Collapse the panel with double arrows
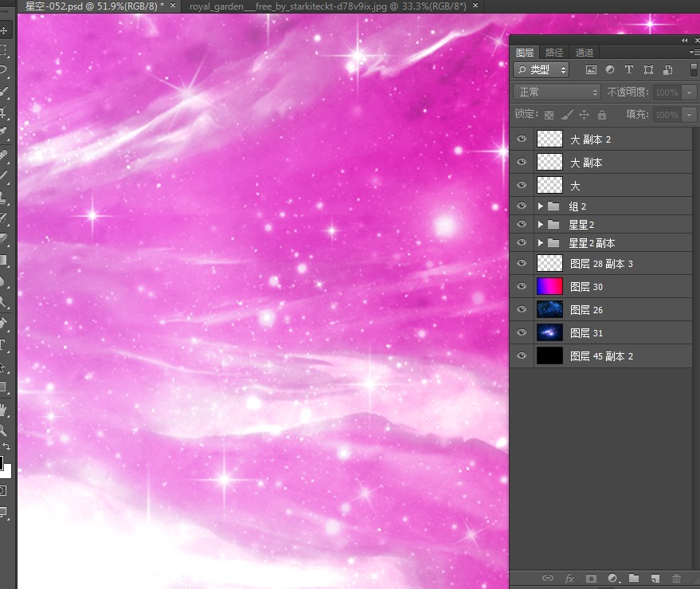Image resolution: width=700 pixels, height=589 pixels. pos(684,40)
